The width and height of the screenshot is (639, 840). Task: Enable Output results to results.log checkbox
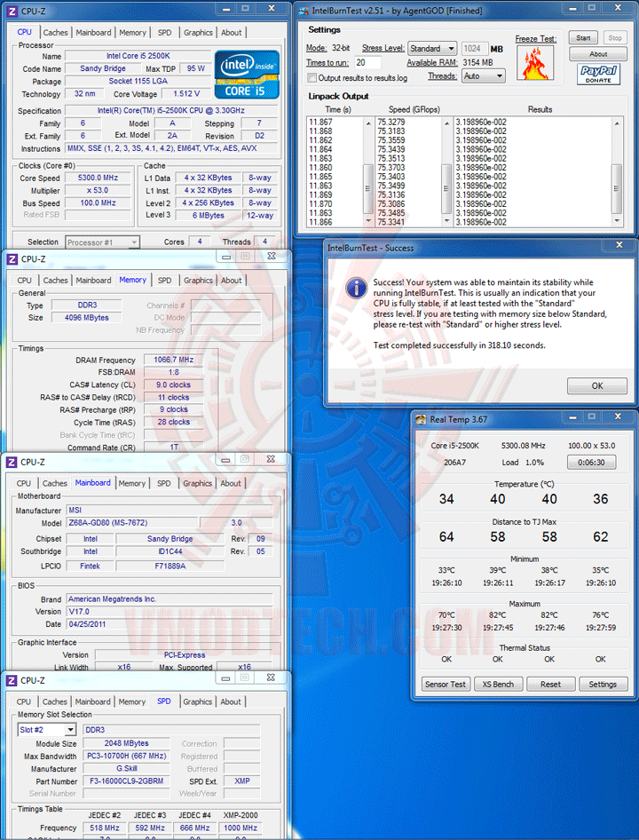[x=312, y=77]
